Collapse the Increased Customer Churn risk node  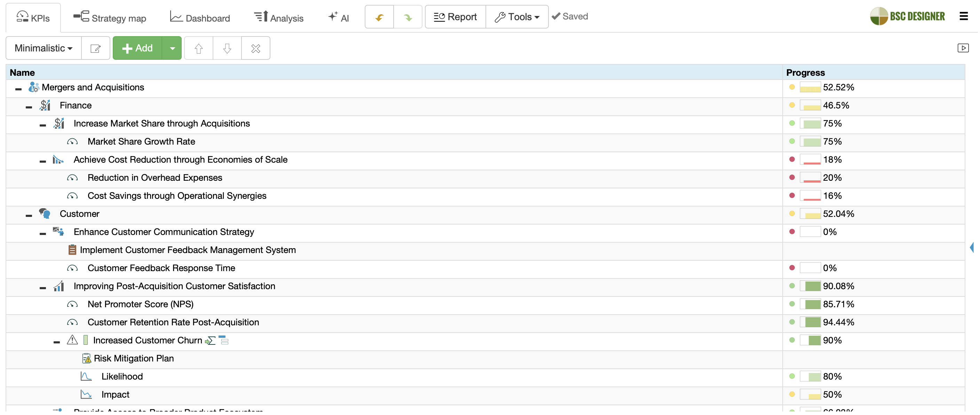point(57,342)
